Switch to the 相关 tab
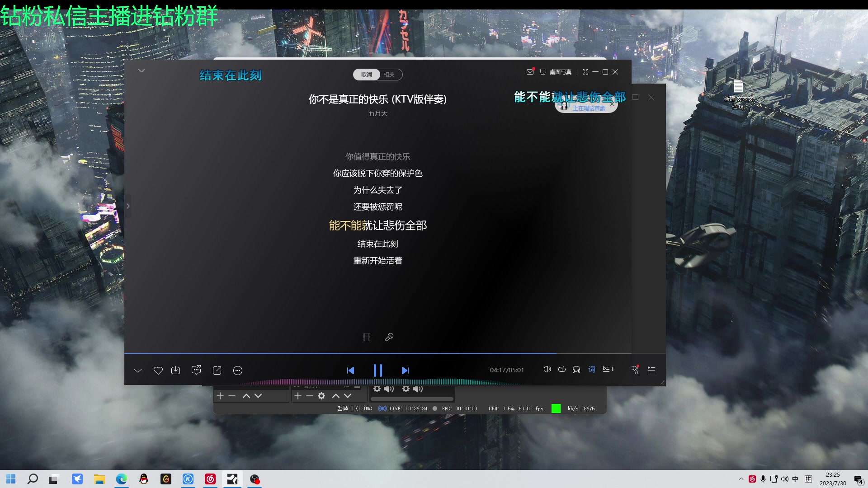 coord(390,74)
